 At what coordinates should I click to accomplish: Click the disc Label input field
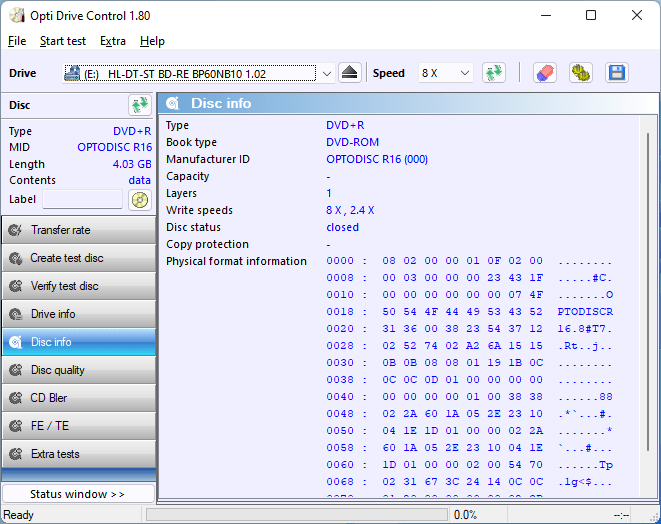(83, 199)
